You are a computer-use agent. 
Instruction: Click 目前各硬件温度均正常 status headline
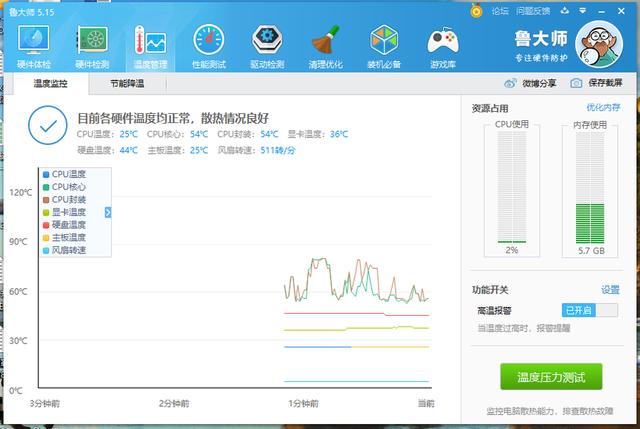173,118
